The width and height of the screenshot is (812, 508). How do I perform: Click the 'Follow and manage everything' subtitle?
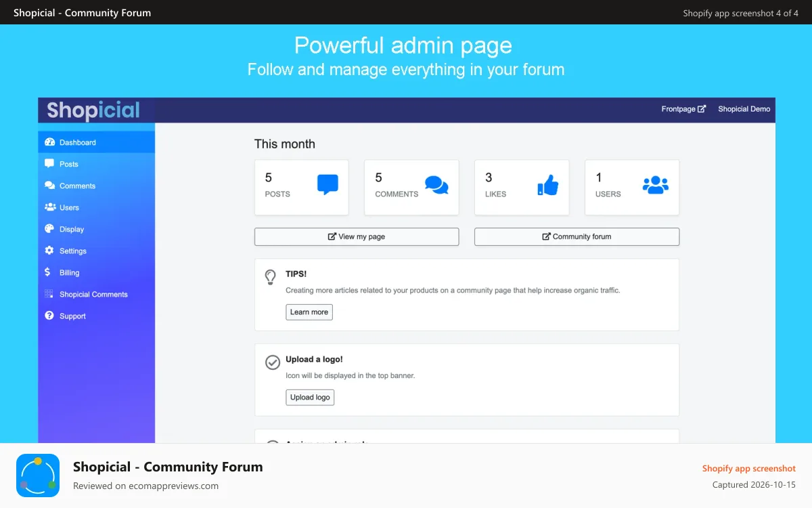click(406, 69)
